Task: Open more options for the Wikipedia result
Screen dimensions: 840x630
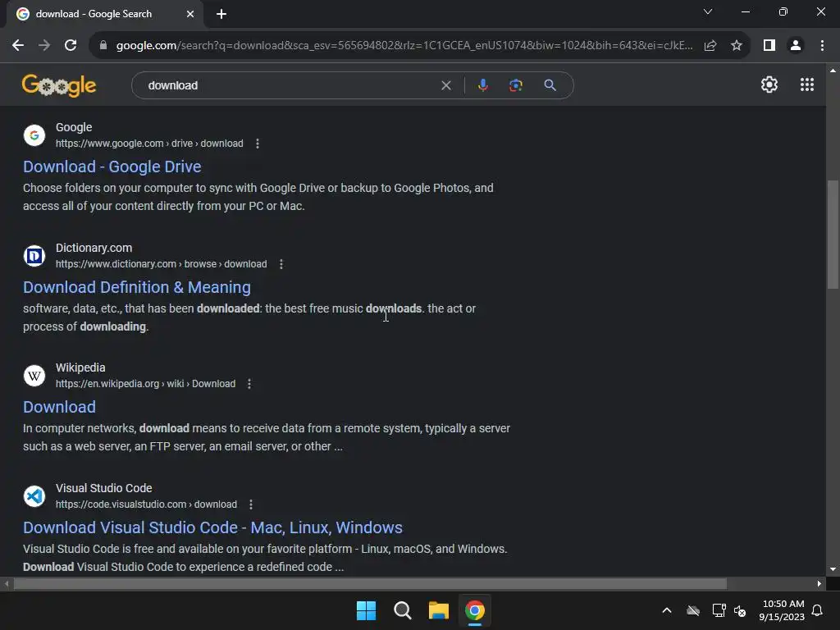Action: pos(249,384)
